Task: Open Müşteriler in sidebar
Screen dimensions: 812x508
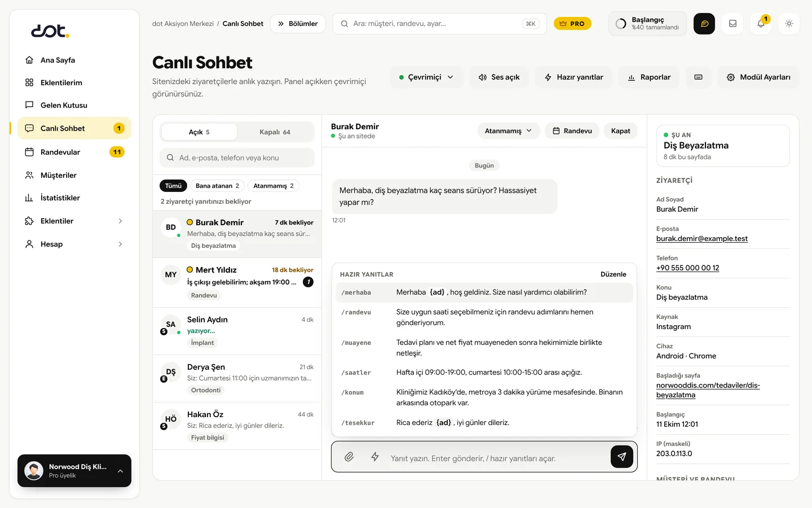Action: coord(74,175)
